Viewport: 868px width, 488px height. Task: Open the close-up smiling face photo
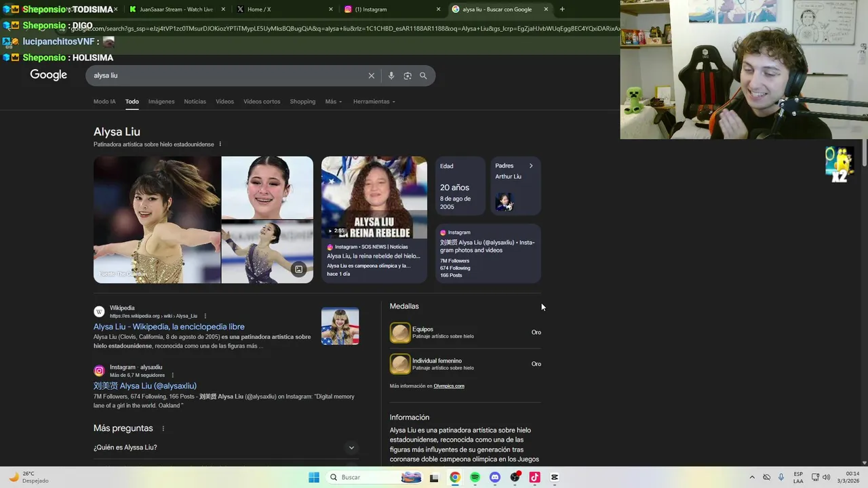[x=267, y=188]
